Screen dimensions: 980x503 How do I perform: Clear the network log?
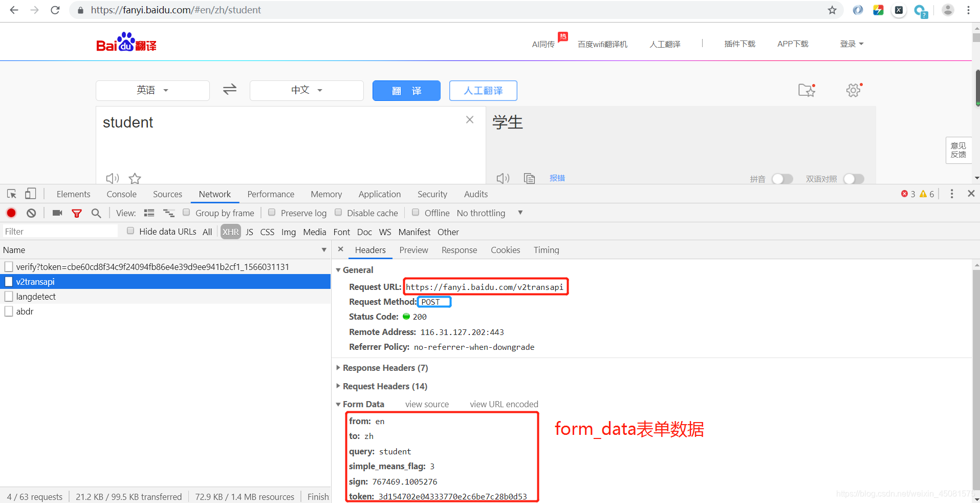point(31,213)
